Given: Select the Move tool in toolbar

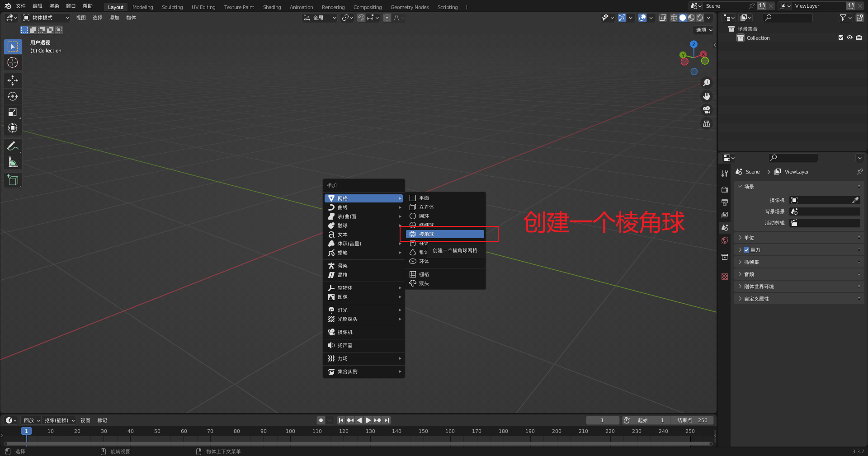Looking at the screenshot, I should [x=13, y=80].
